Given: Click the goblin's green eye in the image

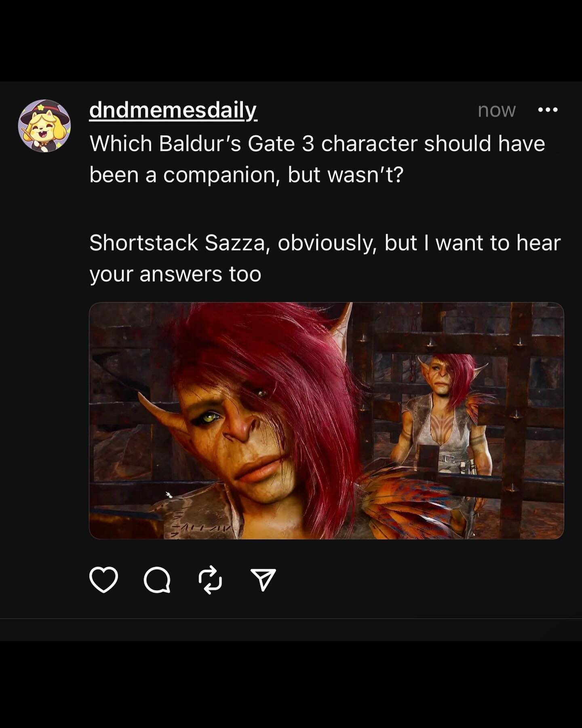Looking at the screenshot, I should 212,417.
